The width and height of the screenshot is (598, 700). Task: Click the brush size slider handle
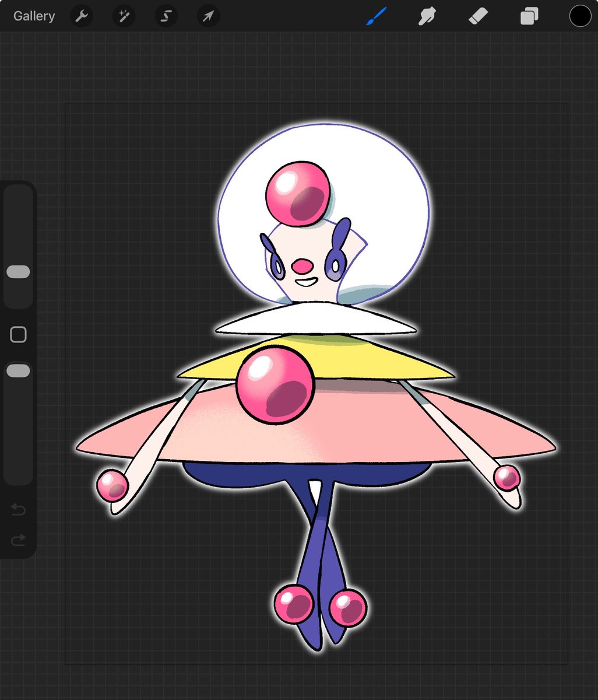(x=18, y=272)
